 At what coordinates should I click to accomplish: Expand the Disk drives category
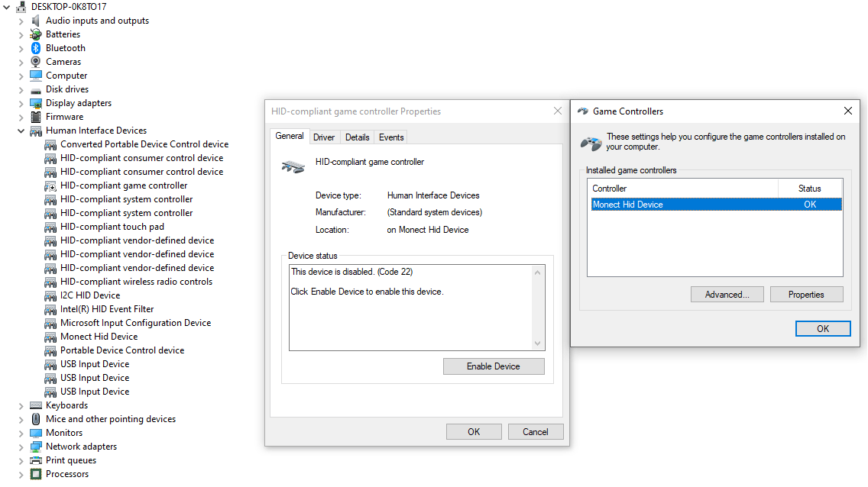tap(21, 89)
